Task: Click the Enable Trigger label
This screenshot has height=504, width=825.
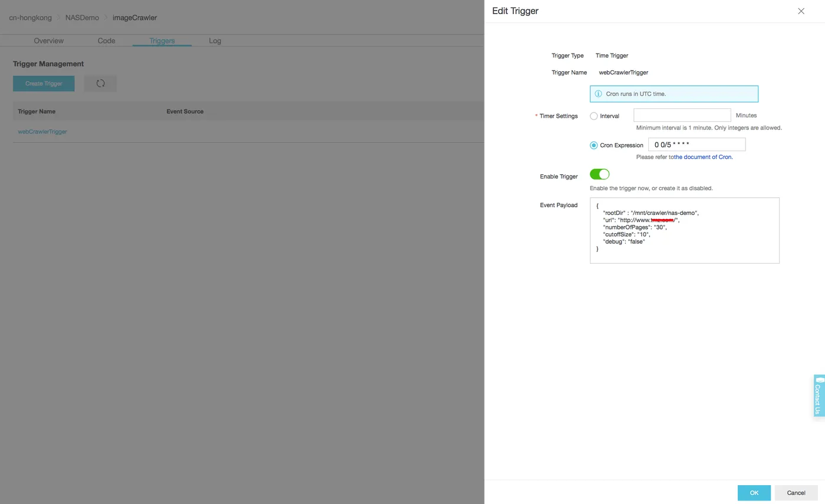Action: (559, 177)
